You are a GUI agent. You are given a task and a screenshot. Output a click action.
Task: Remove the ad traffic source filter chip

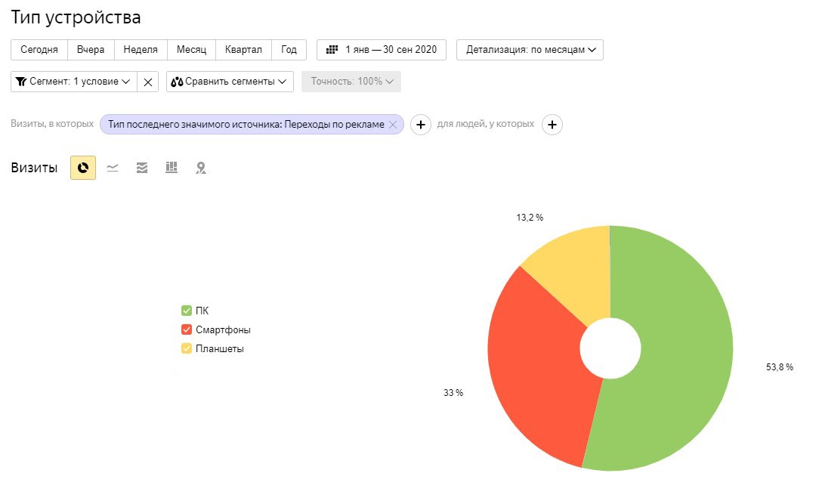(x=392, y=125)
